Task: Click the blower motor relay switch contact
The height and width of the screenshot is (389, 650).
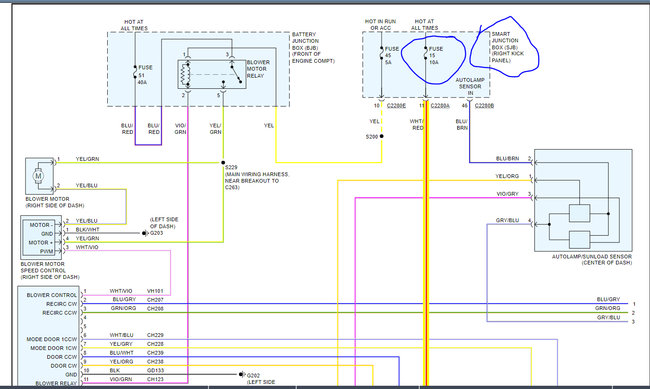Action: tap(236, 73)
